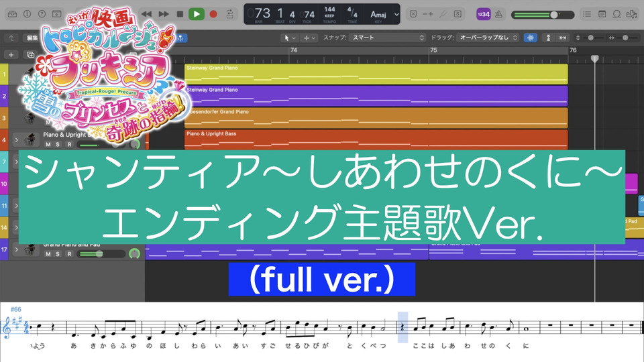Click the Stop transport button
This screenshot has width=644, height=362.
[x=180, y=14]
